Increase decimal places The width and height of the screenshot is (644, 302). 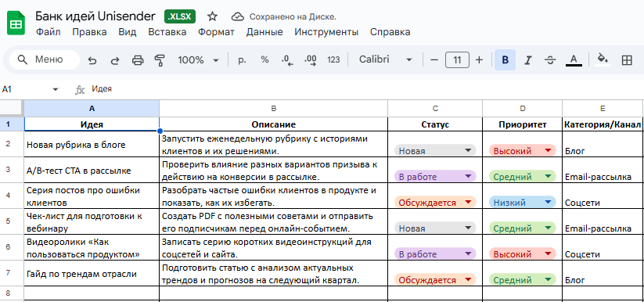310,60
